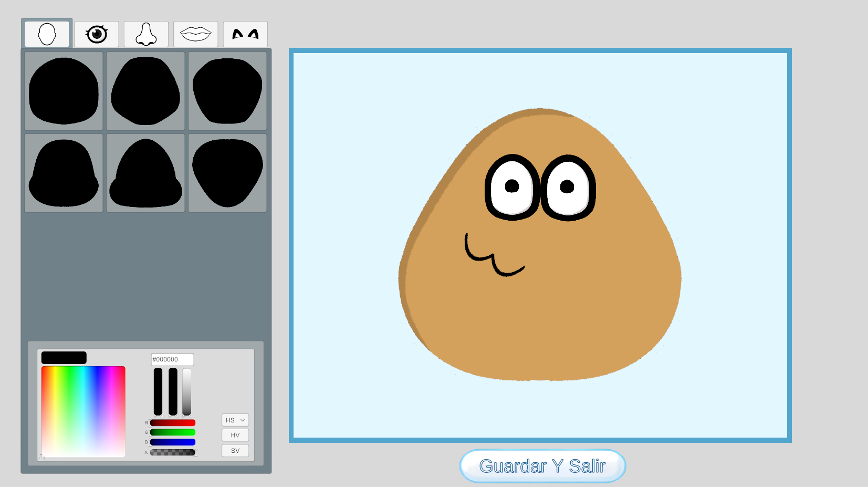
Task: Click the Guardar Y Salir button
Action: pos(542,466)
